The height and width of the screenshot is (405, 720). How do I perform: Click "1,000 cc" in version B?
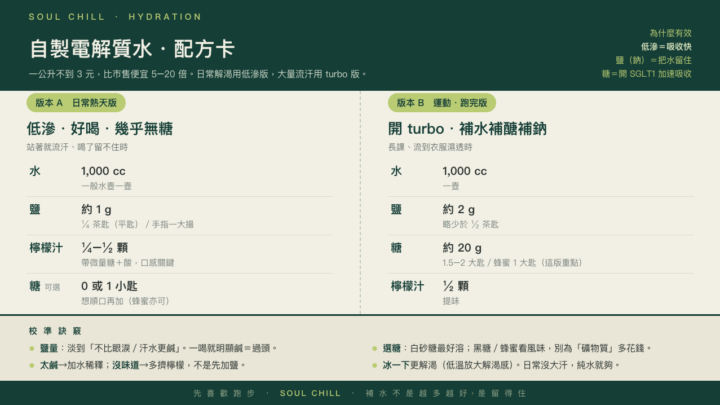pyautogui.click(x=465, y=171)
